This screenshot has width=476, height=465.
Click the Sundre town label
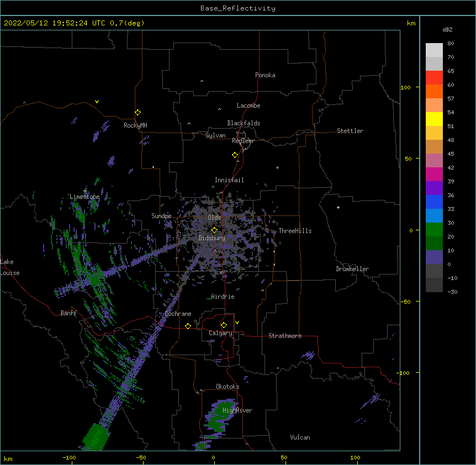(x=161, y=216)
